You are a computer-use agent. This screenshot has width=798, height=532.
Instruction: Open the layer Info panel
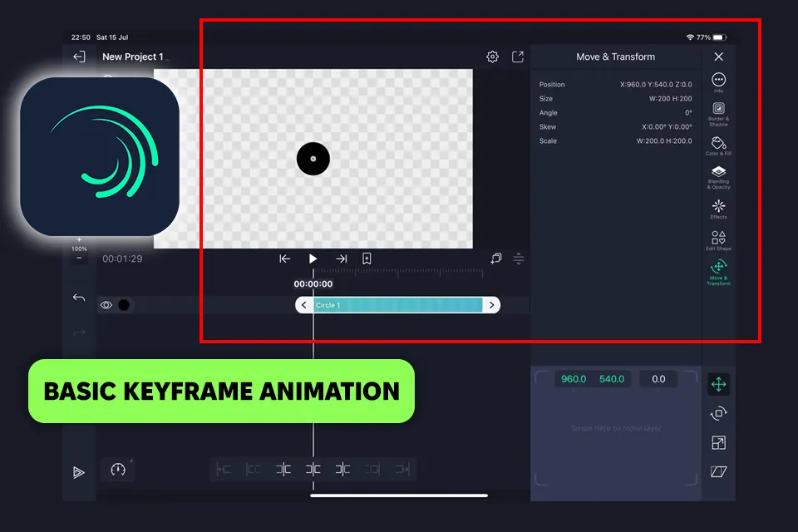[x=718, y=81]
